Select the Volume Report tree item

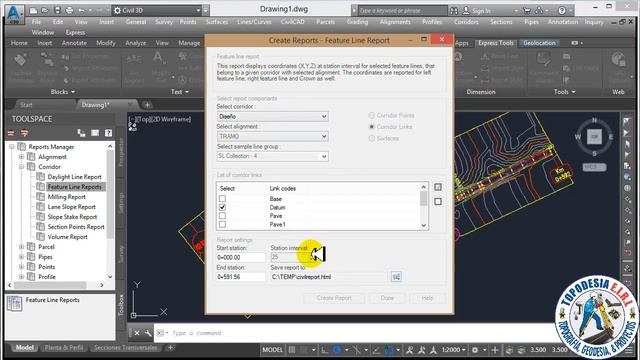pos(67,237)
